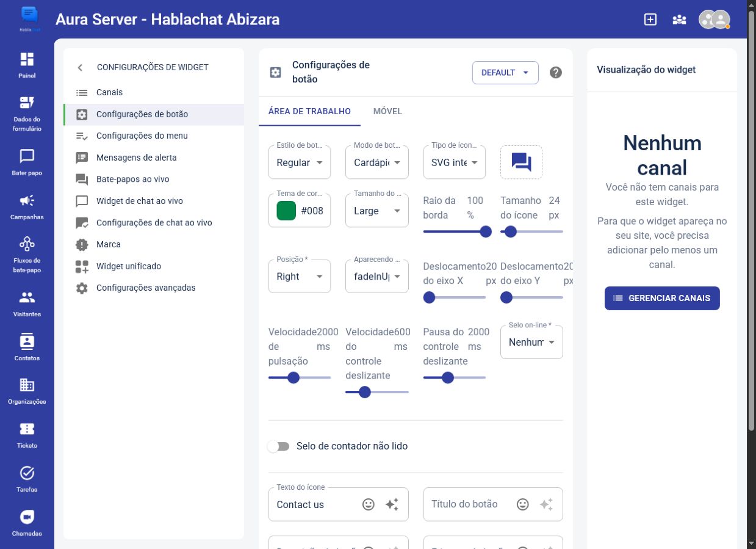The width and height of the screenshot is (756, 549).
Task: Open the Aparecendo fadeInUp dropdown
Action: tap(376, 276)
